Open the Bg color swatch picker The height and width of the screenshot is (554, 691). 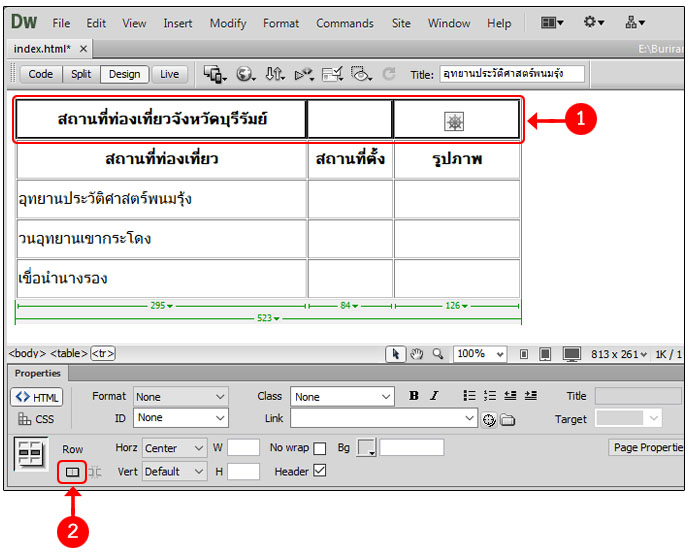click(366, 448)
